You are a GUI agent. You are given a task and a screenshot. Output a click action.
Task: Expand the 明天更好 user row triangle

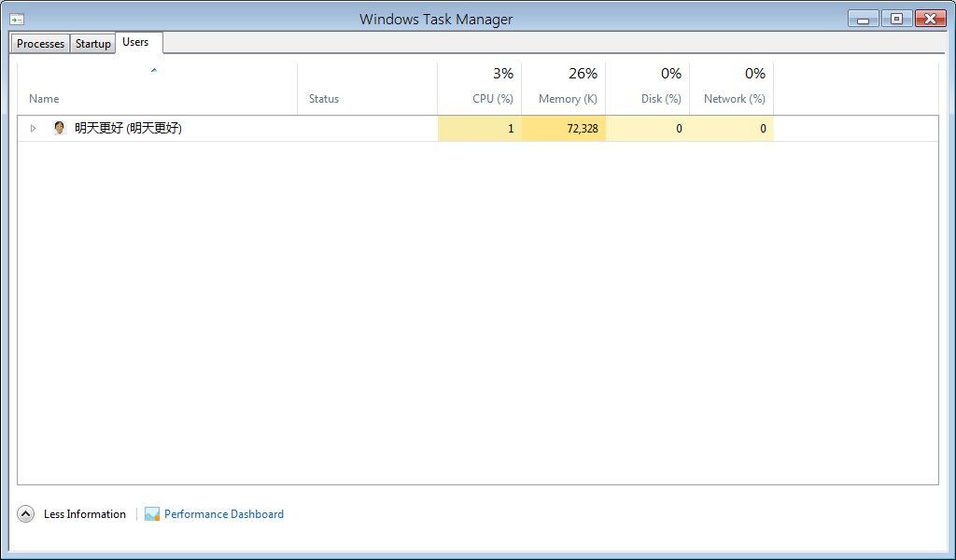click(34, 129)
